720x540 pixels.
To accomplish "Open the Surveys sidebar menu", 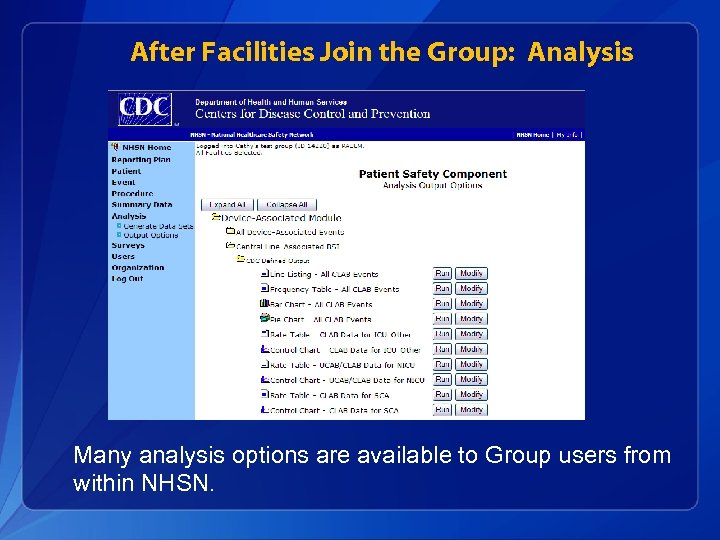I will 128,245.
